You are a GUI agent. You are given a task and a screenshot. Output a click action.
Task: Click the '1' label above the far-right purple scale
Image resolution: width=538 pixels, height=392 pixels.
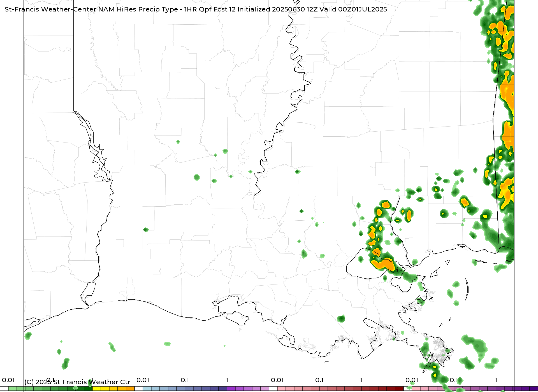[496, 380]
